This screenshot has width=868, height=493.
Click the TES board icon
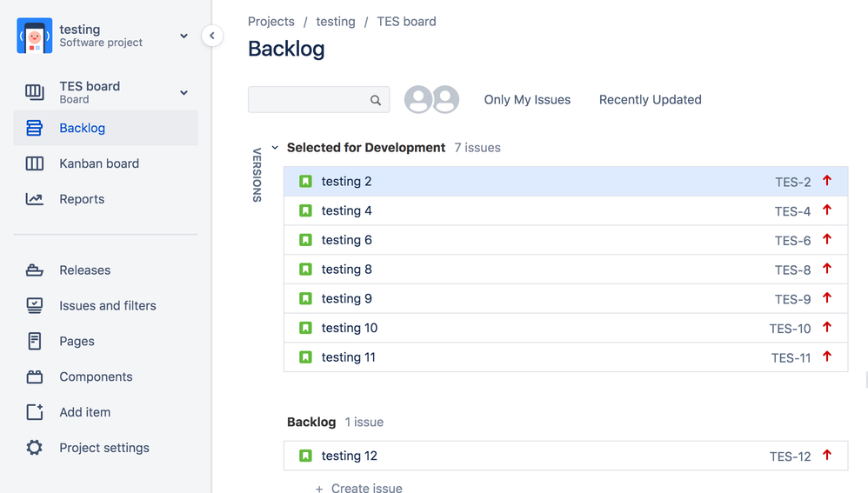coord(34,92)
